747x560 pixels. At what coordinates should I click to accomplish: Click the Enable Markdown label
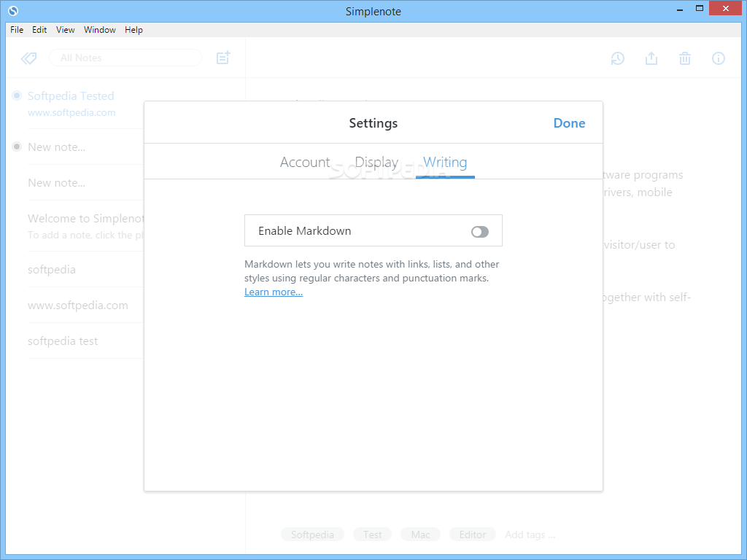tap(305, 231)
